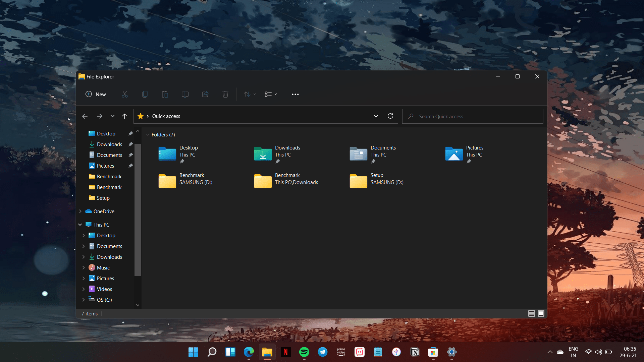Open the Sort options dropdown
644x362 pixels.
point(250,94)
